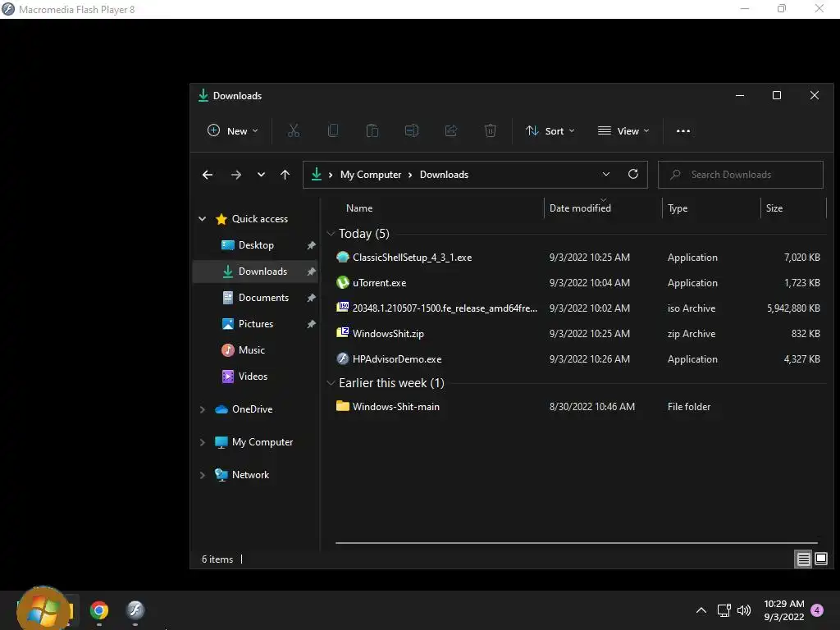
Task: Sort by the Size column header
Action: 774,208
